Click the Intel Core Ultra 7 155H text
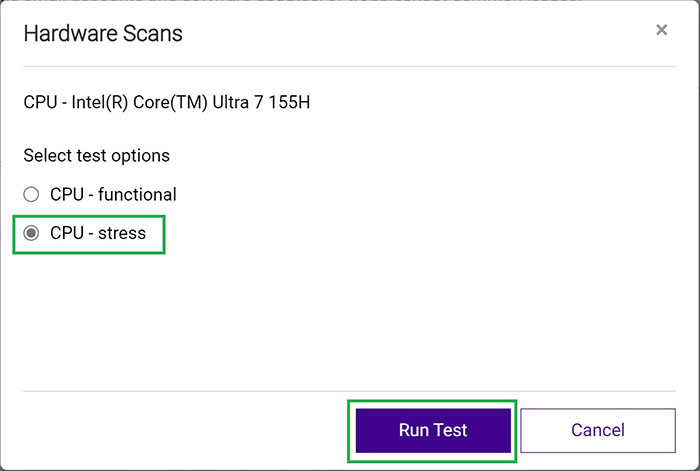 (x=195, y=102)
